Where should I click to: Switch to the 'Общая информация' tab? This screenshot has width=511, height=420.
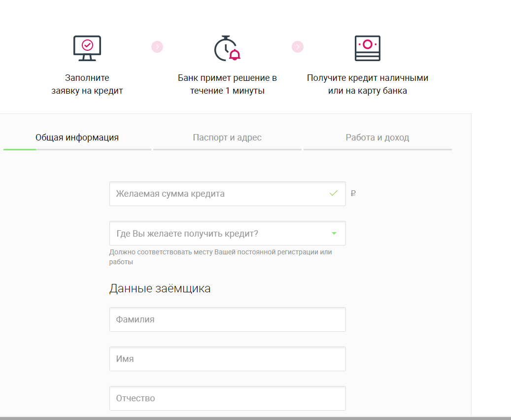(x=77, y=138)
